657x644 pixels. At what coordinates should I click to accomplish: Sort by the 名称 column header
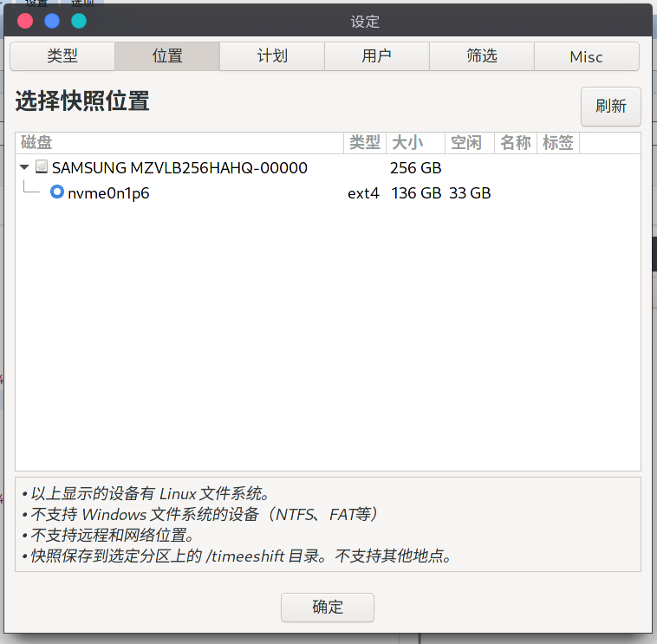[516, 143]
